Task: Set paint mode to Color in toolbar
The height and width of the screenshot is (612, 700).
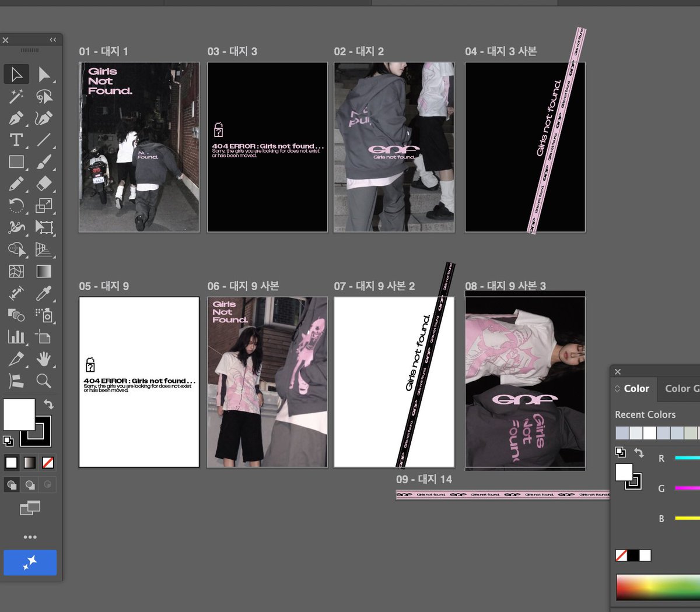Action: pyautogui.click(x=11, y=463)
